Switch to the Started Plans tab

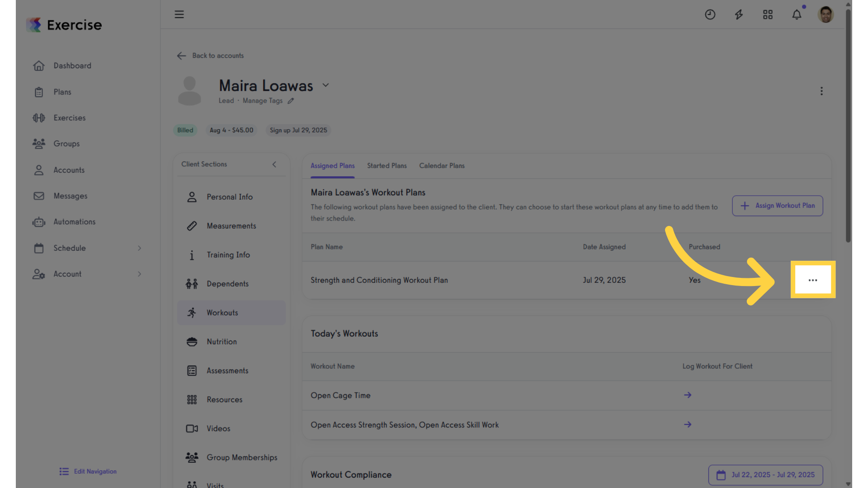[x=387, y=166]
